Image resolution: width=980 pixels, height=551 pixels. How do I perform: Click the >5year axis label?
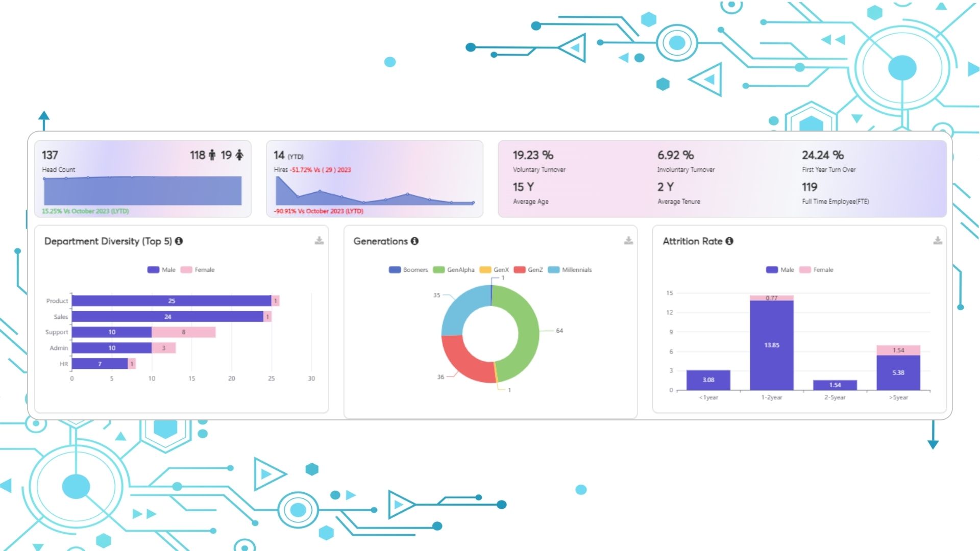click(x=898, y=397)
